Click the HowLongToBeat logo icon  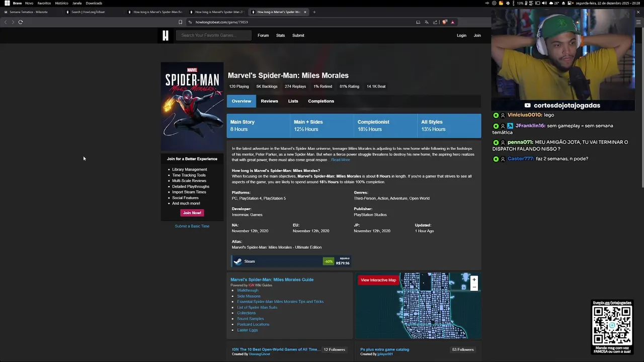click(x=165, y=35)
